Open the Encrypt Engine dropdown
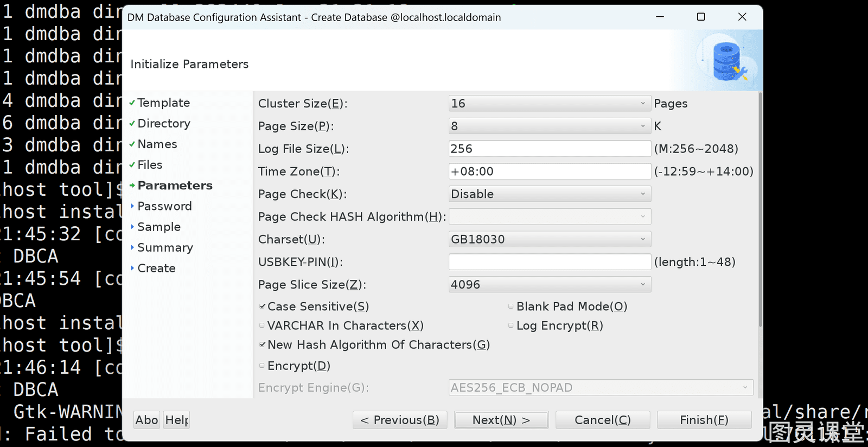This screenshot has width=868, height=447. (x=601, y=387)
